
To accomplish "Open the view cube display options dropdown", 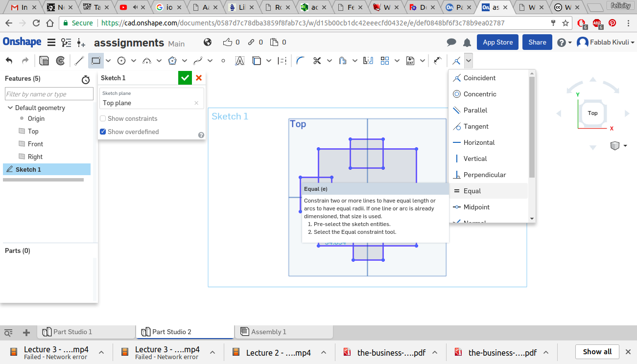I will 619,146.
